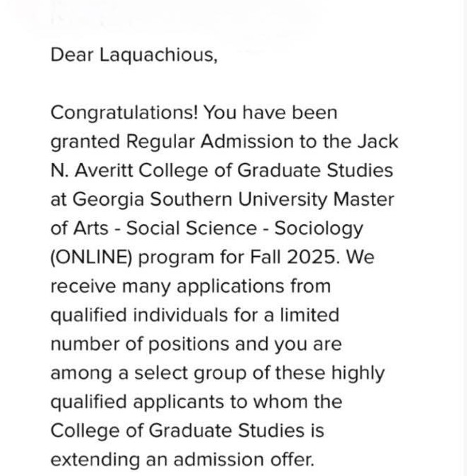Viewport: 467px width, 476px height.
Task: Click the word 'Master' after University
Action: (363, 200)
